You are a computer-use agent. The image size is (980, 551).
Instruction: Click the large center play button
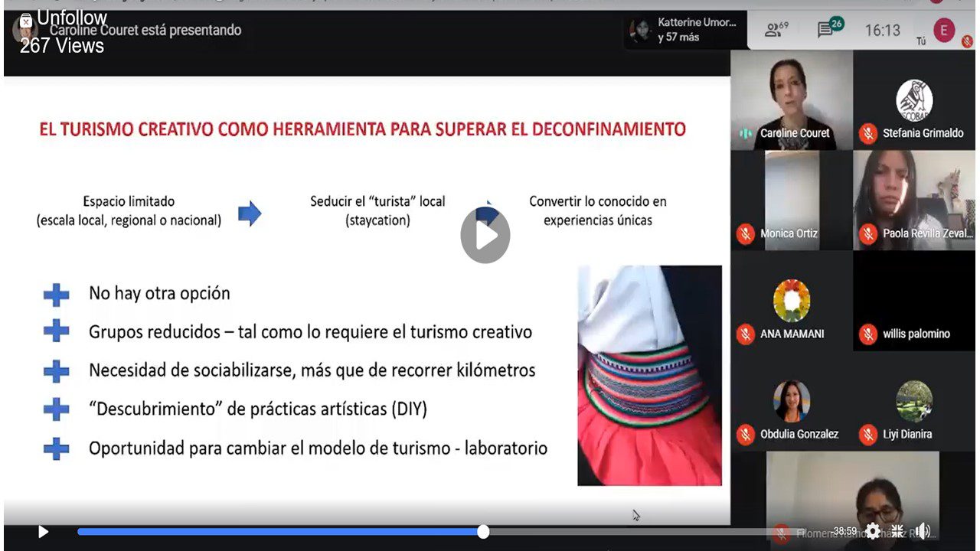click(485, 236)
